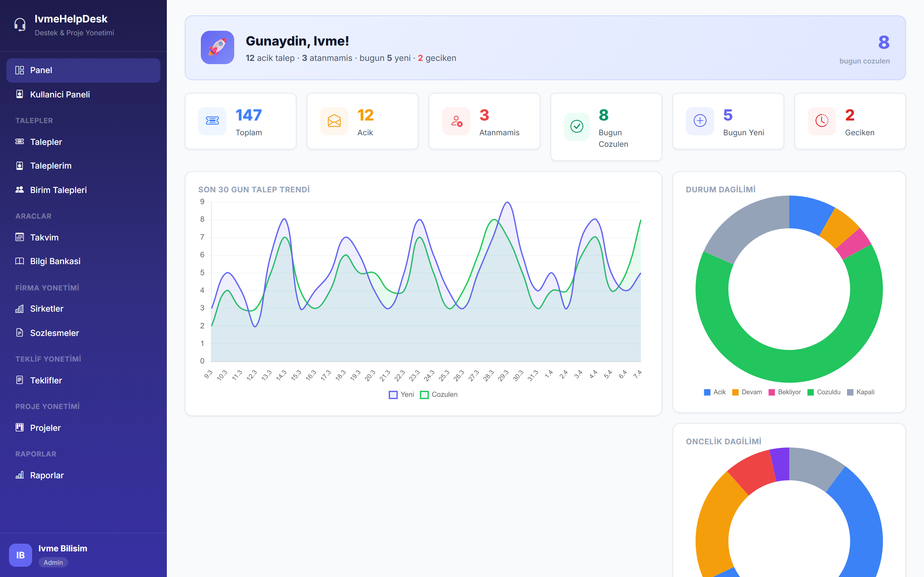Select Panel in the sidebar navigation

(x=41, y=70)
